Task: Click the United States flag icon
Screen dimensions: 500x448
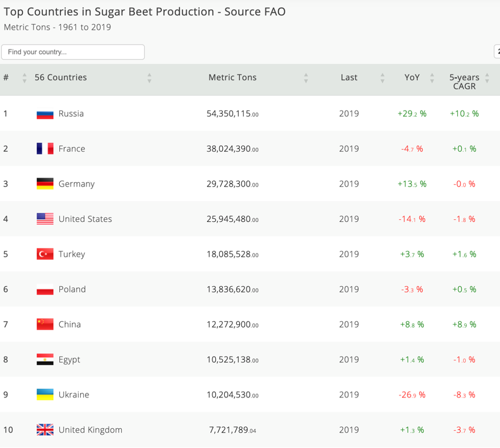Action: (x=45, y=219)
